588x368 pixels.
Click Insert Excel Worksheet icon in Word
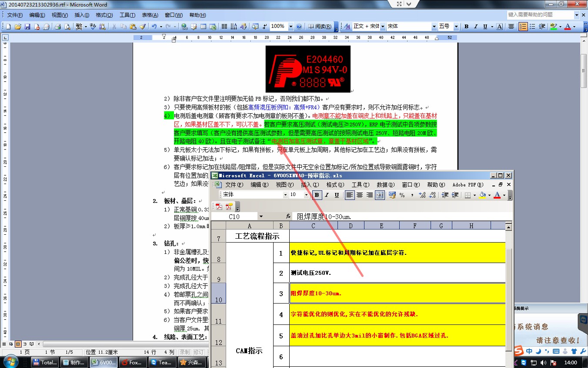[213, 27]
